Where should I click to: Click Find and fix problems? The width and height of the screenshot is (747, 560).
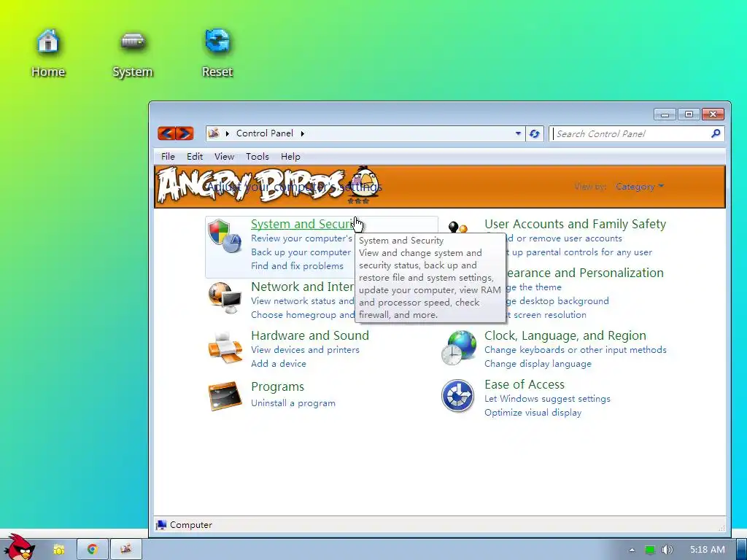coord(297,266)
